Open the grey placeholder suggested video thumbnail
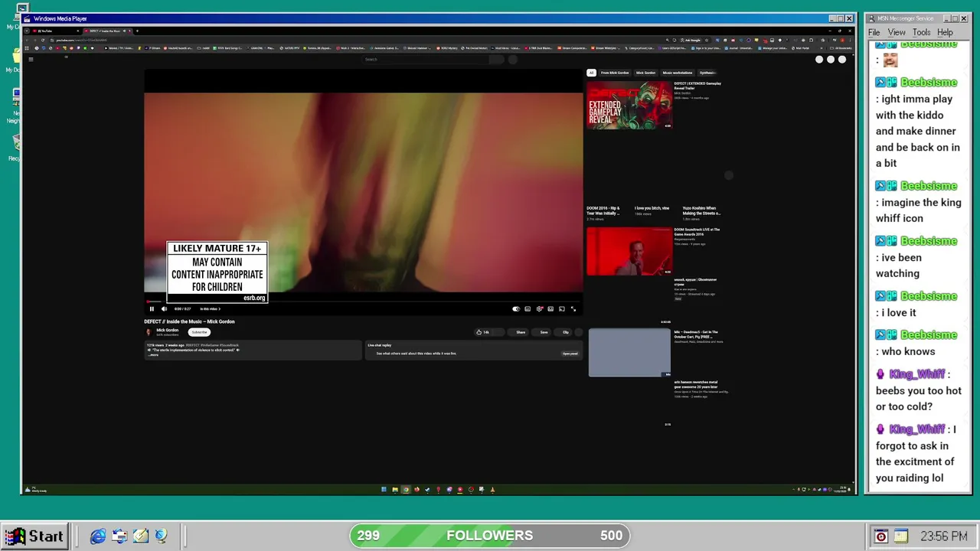 tap(629, 353)
